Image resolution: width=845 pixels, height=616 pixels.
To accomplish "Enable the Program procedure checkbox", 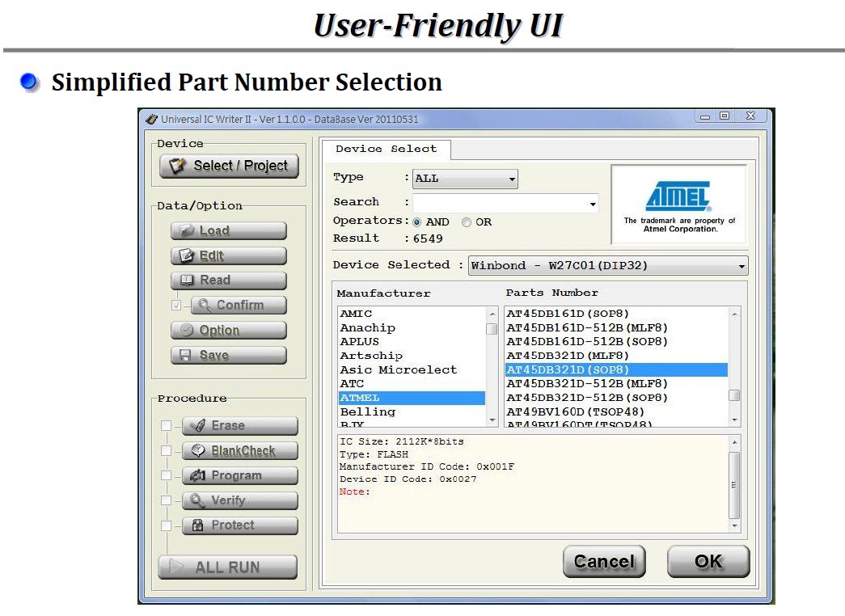I will coord(167,475).
